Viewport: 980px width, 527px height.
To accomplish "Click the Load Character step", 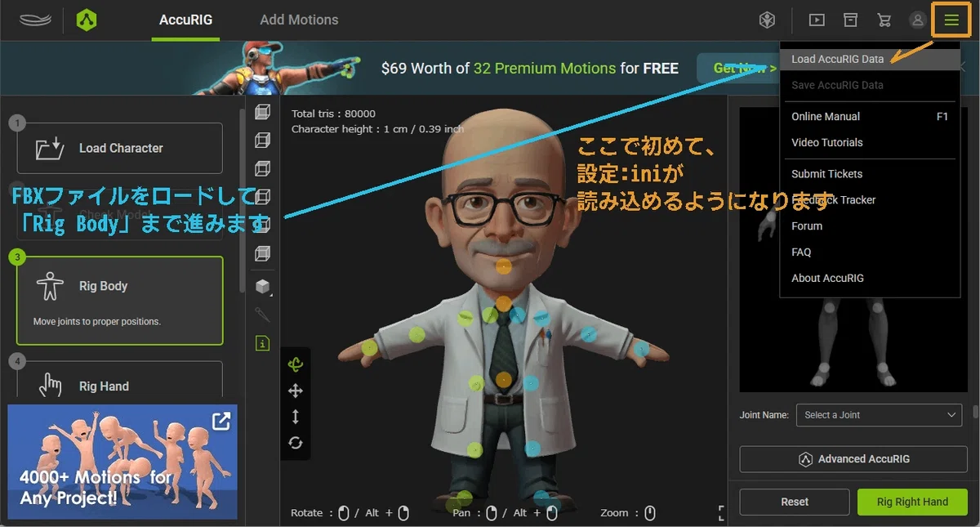I will click(119, 148).
